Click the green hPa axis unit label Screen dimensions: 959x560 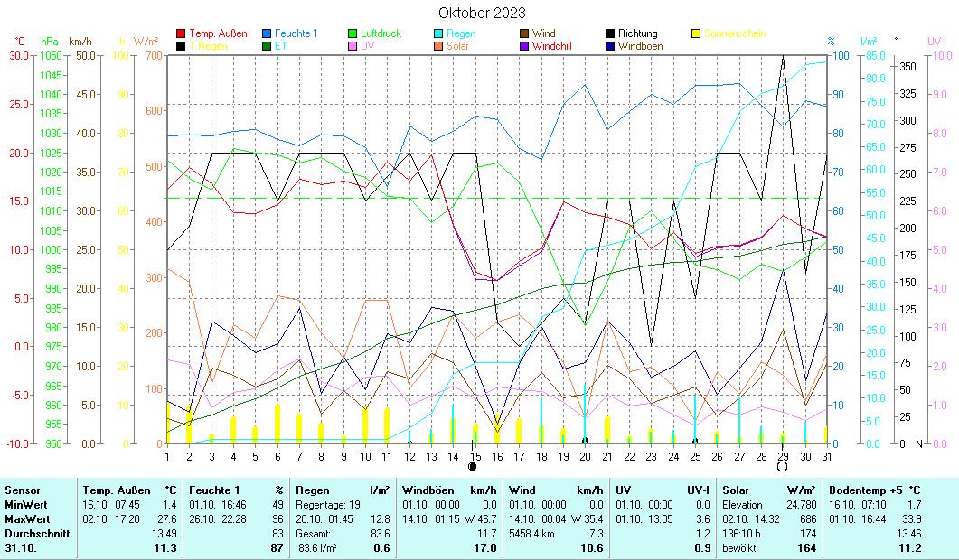[50, 42]
